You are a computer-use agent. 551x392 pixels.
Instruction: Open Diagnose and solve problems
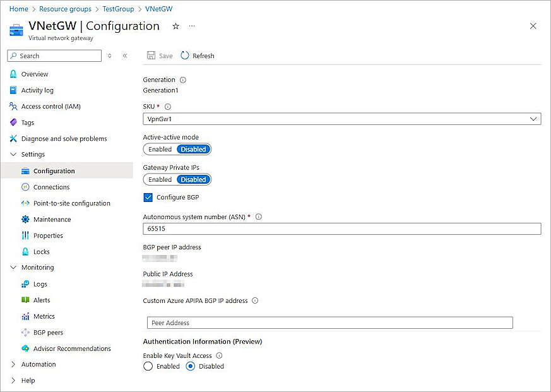coord(64,138)
